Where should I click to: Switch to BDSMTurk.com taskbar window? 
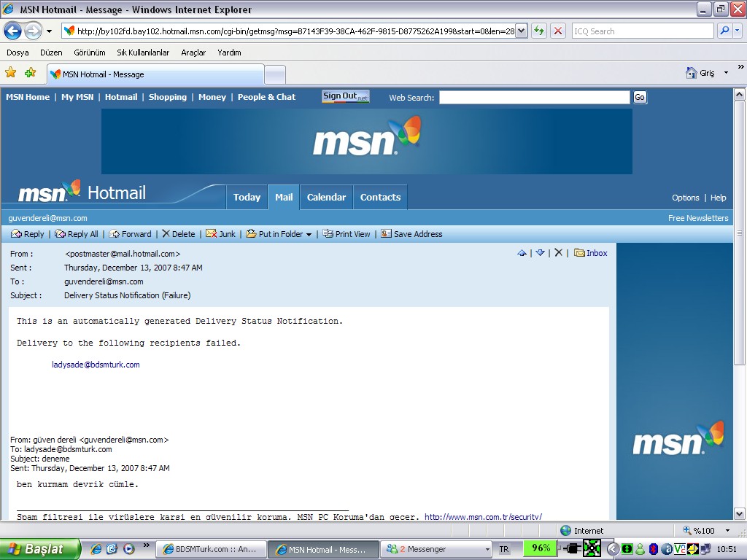[x=211, y=549]
